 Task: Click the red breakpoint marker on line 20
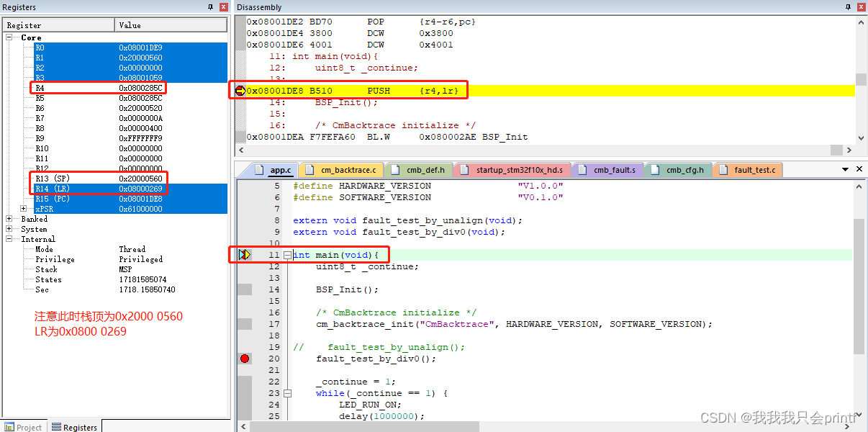[245, 359]
